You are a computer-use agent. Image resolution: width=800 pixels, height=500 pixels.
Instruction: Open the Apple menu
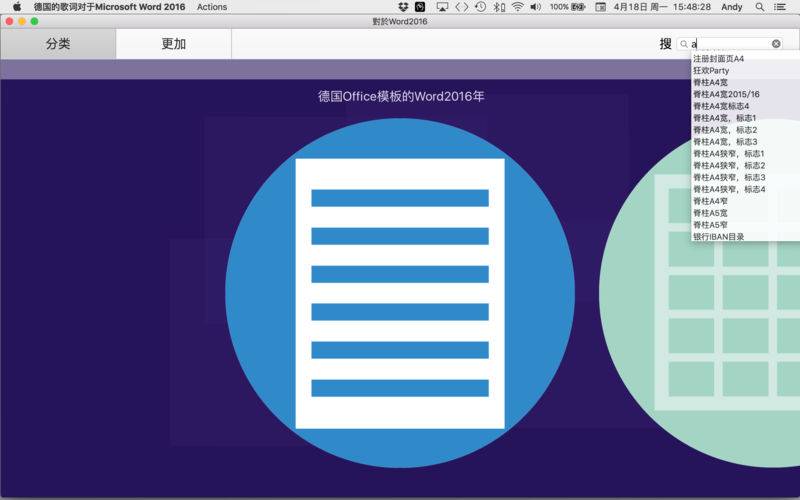point(17,7)
